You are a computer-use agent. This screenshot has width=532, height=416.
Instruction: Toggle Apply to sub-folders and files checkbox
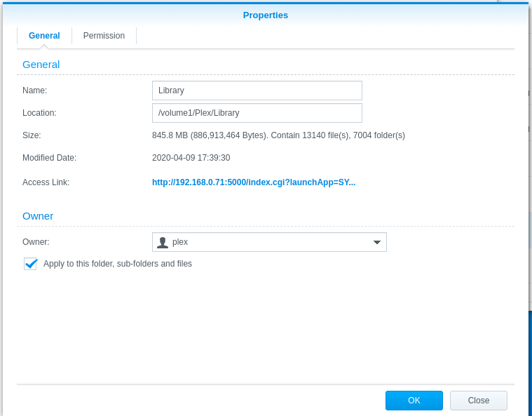(x=31, y=264)
